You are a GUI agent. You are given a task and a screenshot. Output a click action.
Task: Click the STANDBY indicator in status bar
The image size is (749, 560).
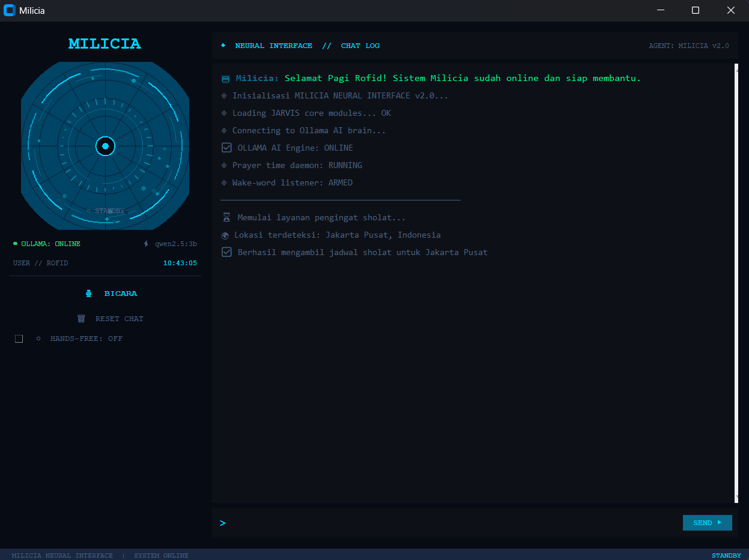pyautogui.click(x=727, y=555)
